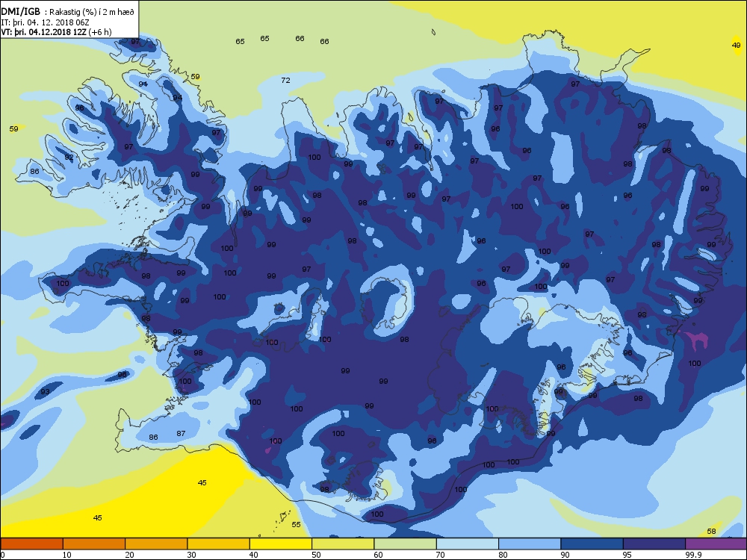Select the purple legend swatch above 99.9
747x560 pixels.
click(716, 544)
